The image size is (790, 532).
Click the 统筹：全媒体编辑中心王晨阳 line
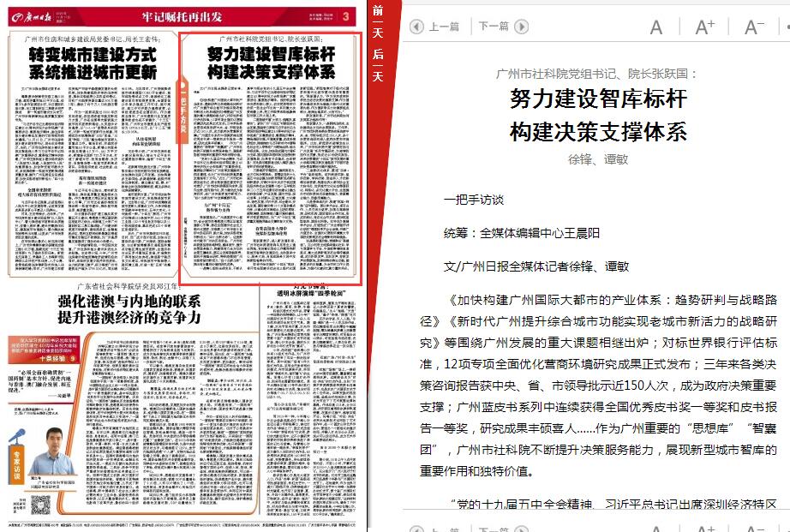[522, 233]
